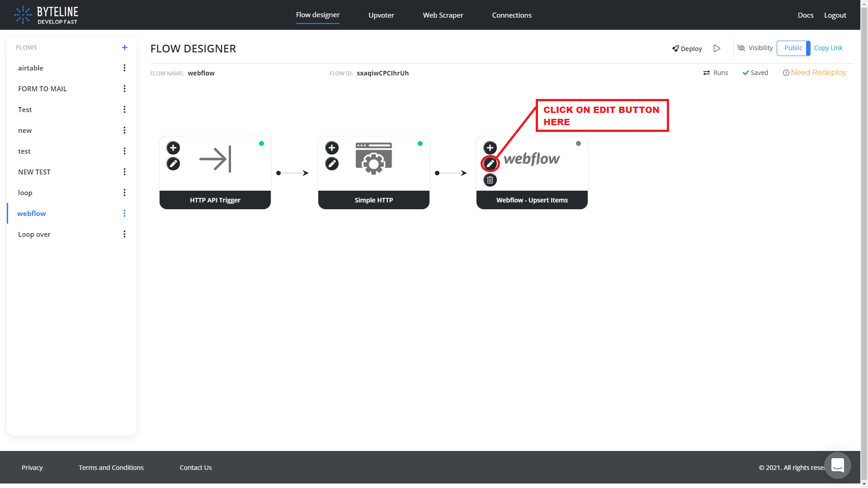Open the Flow designer tab
Image resolution: width=868 pixels, height=488 pixels.
click(x=318, y=15)
